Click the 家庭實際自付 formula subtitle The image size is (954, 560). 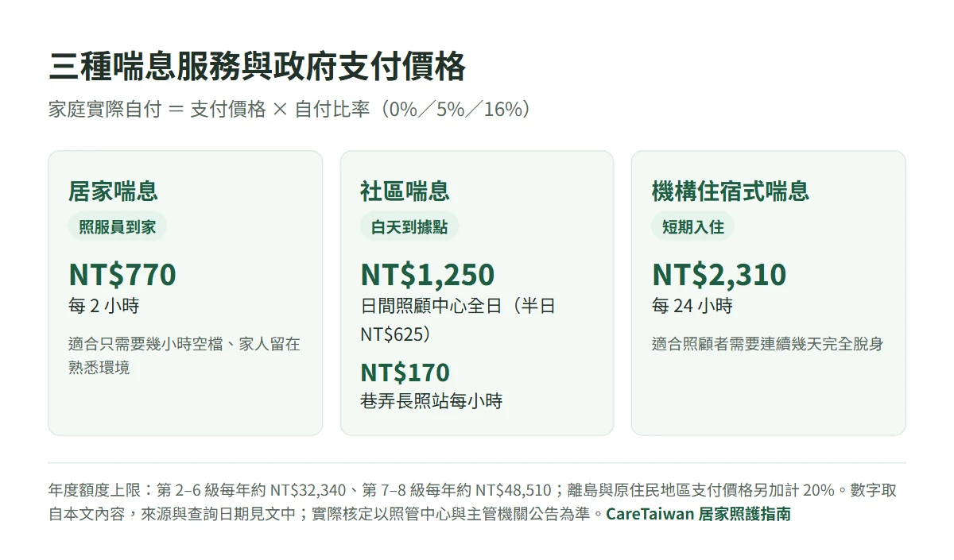coord(289,109)
